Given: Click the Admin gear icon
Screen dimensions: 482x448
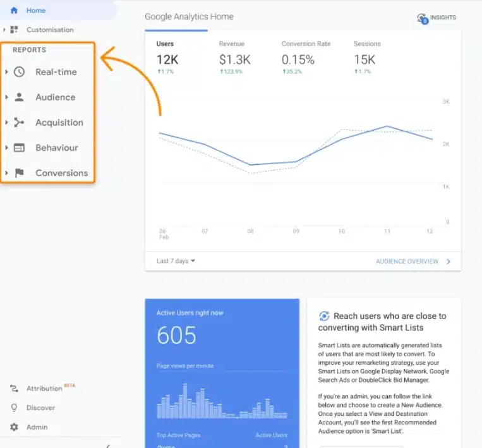Looking at the screenshot, I should [x=14, y=427].
